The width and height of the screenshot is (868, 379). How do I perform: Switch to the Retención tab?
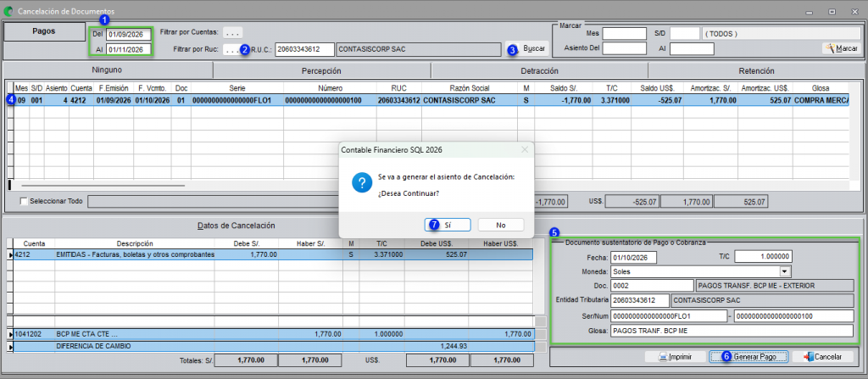coord(755,71)
